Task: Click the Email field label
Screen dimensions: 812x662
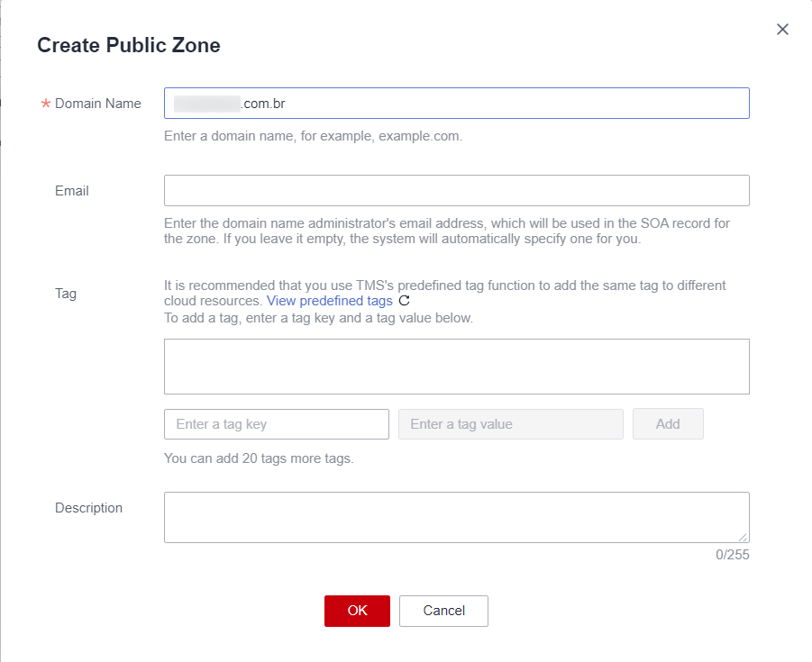Action: tap(72, 191)
